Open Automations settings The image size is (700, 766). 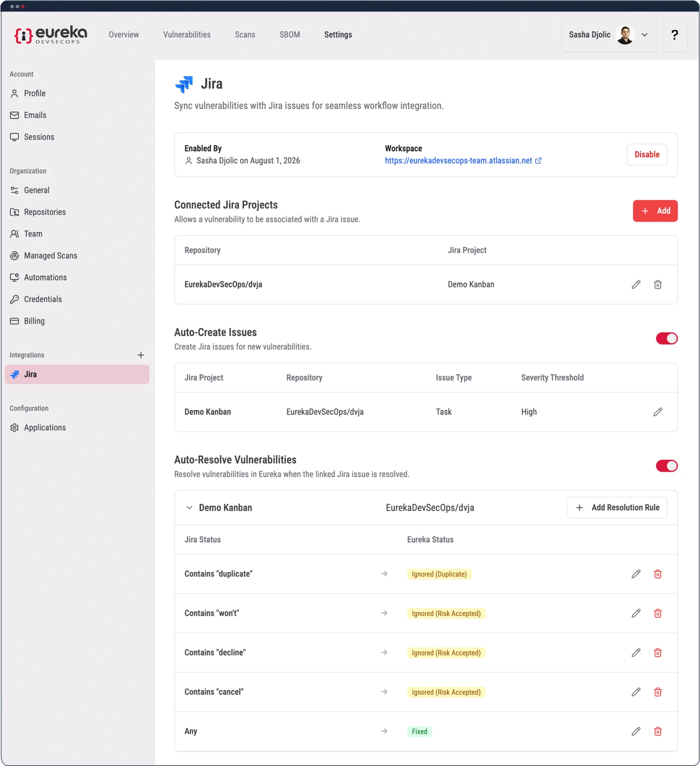77,277
